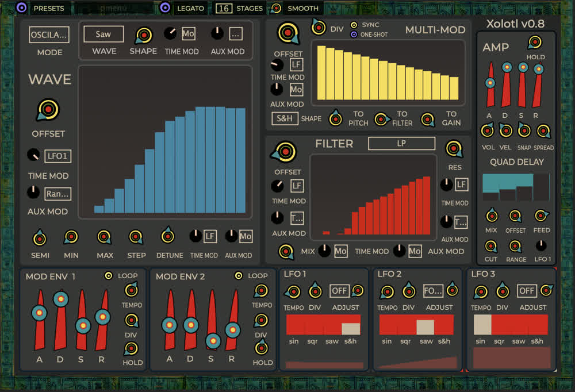Screen dimensions: 575x392
Task: Open the oscillator Mo time mod source
Action: pos(189,34)
